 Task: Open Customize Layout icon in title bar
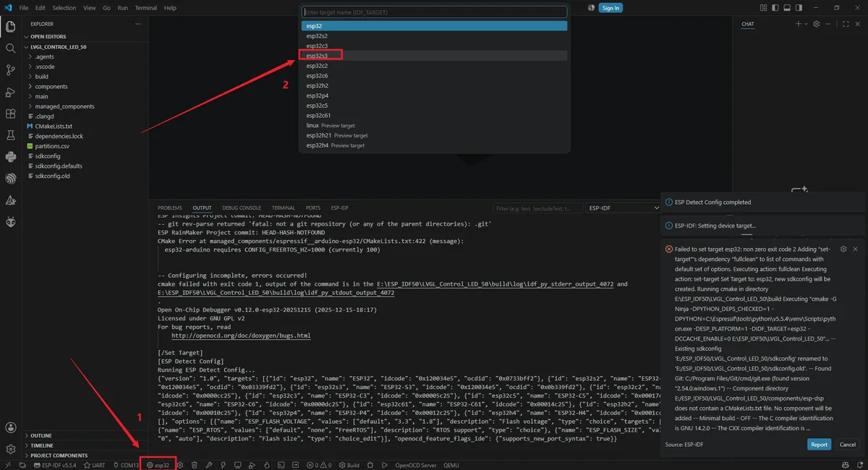(764, 8)
